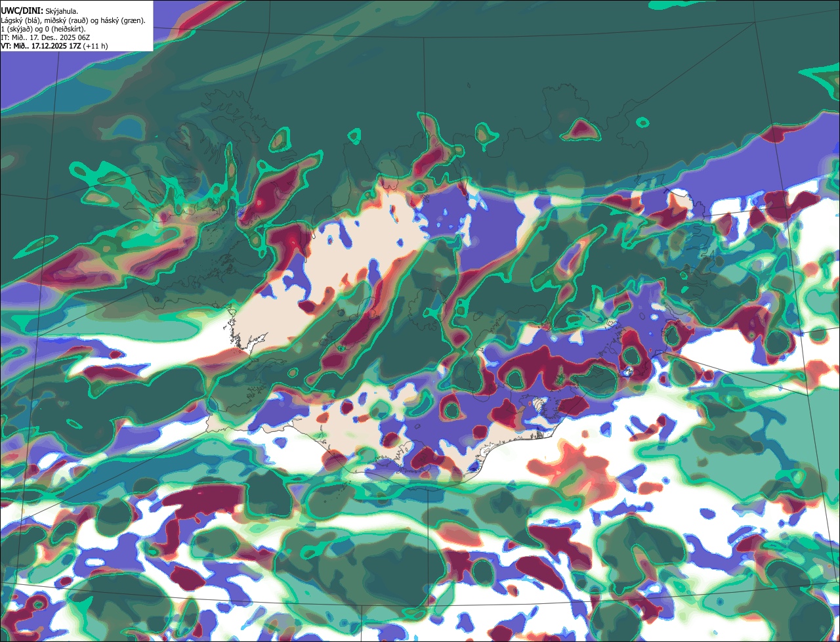The image size is (840, 642).
Task: Click the bold 'VT: Mið.. 17.12.2025 17Z' text
Action: pos(41,47)
